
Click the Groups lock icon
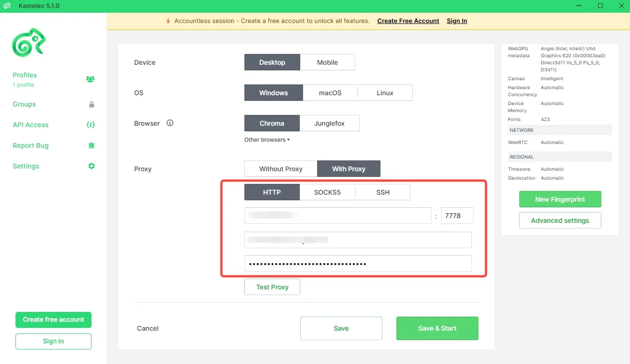click(91, 104)
